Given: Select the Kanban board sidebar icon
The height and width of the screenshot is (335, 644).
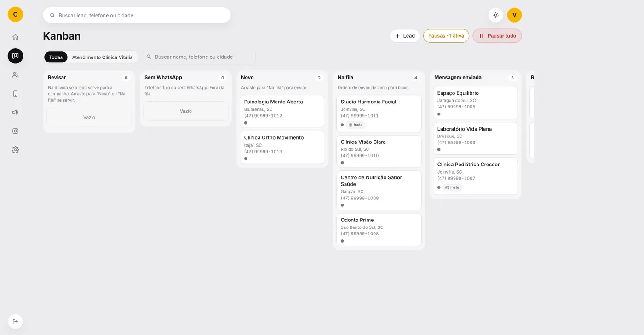Looking at the screenshot, I should click(x=15, y=56).
